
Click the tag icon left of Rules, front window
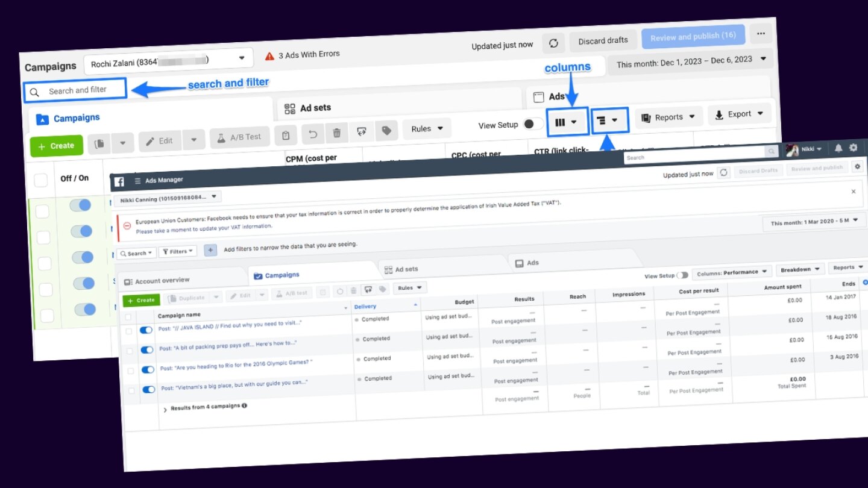tap(383, 289)
